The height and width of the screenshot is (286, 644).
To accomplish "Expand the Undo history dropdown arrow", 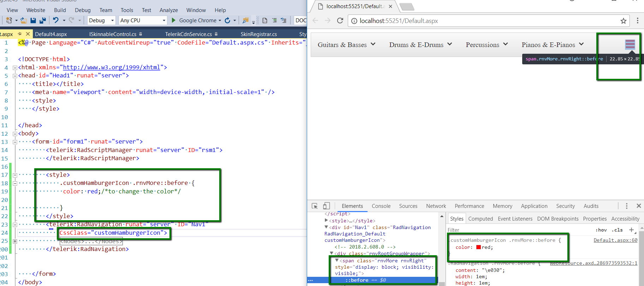I will (x=64, y=21).
